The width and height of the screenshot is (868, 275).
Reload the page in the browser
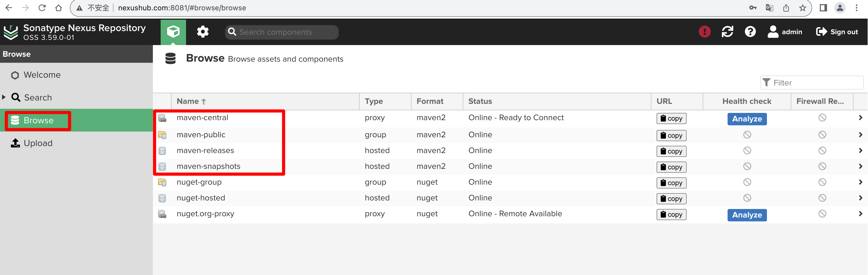tap(42, 8)
